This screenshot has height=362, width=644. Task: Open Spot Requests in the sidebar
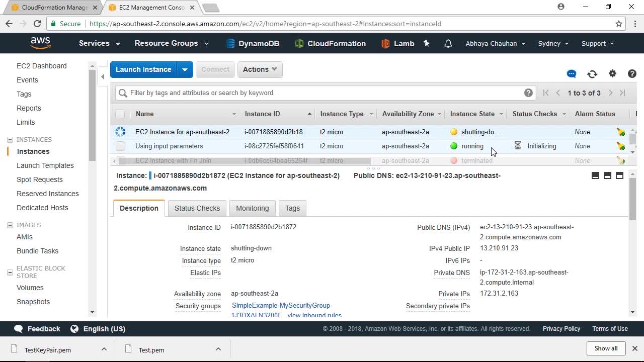pos(40,179)
